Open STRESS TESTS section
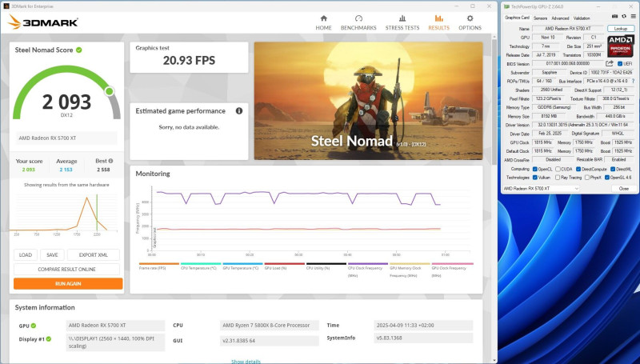This screenshot has height=364, width=640. (x=402, y=23)
